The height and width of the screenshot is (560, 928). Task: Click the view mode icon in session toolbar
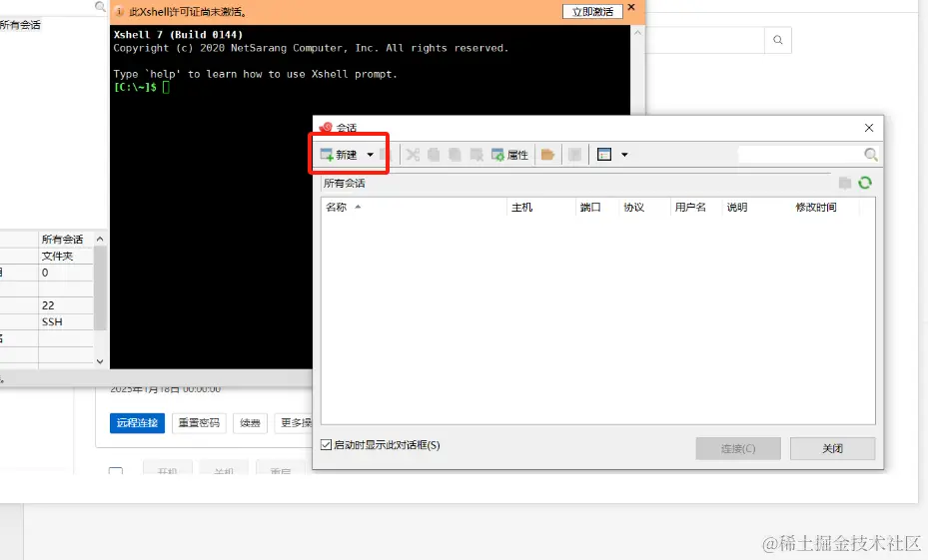tap(604, 155)
